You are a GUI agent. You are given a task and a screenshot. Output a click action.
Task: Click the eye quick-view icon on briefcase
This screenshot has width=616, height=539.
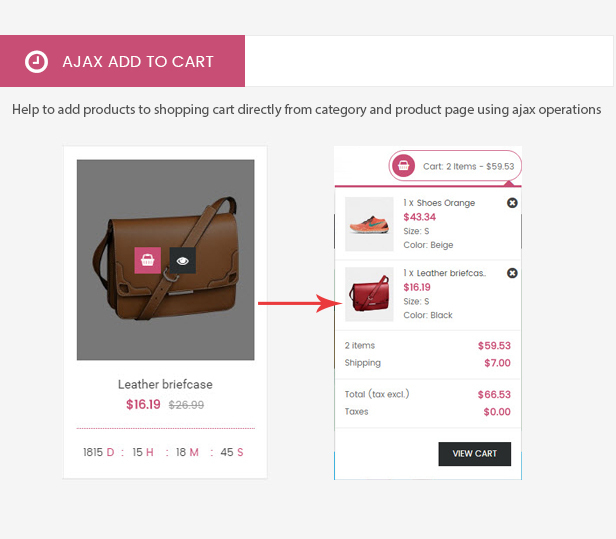[183, 260]
